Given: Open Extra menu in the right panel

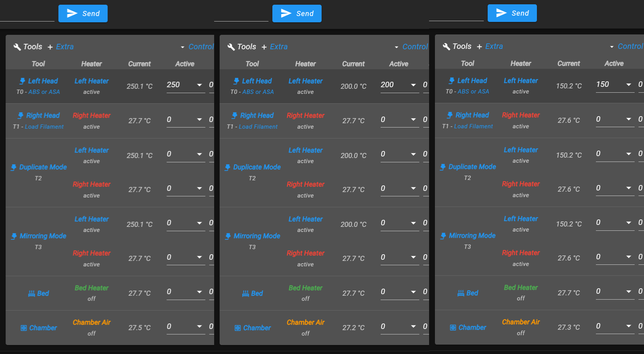Looking at the screenshot, I should [x=490, y=47].
